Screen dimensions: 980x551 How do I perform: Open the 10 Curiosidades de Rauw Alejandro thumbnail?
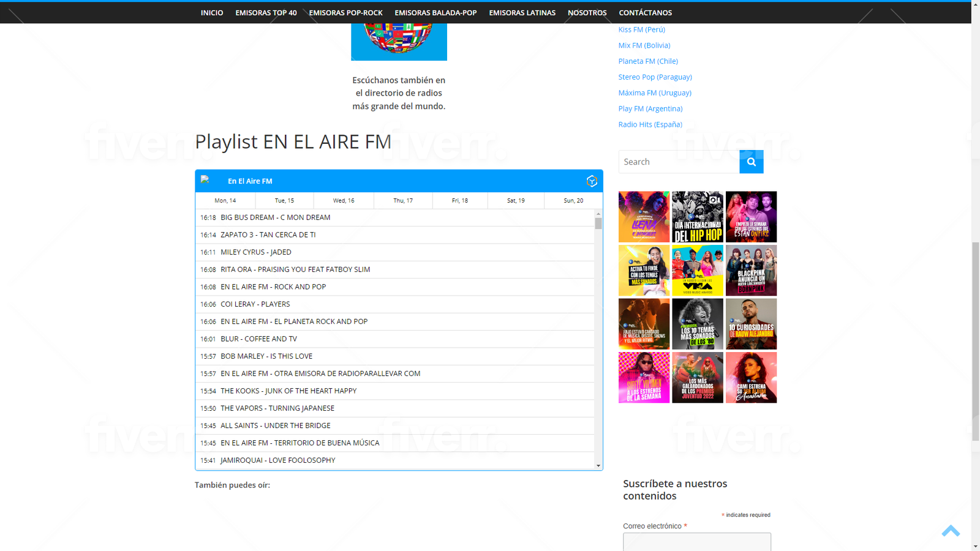751,324
